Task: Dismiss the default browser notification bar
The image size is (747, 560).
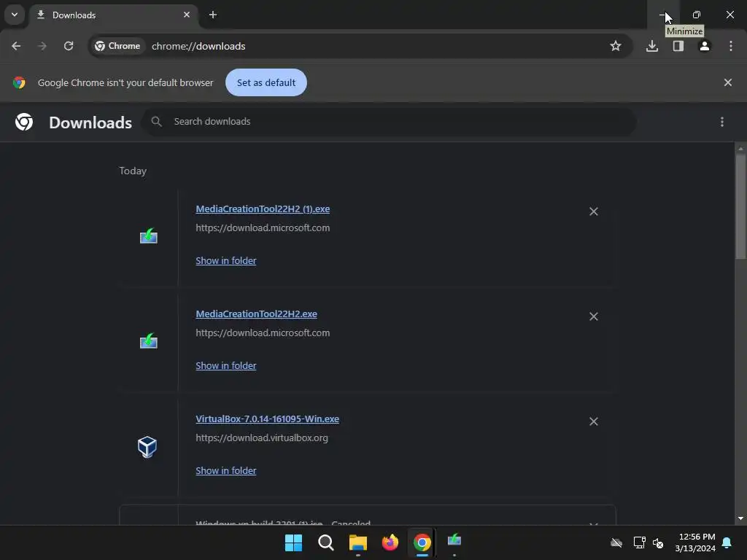Action: (x=728, y=82)
